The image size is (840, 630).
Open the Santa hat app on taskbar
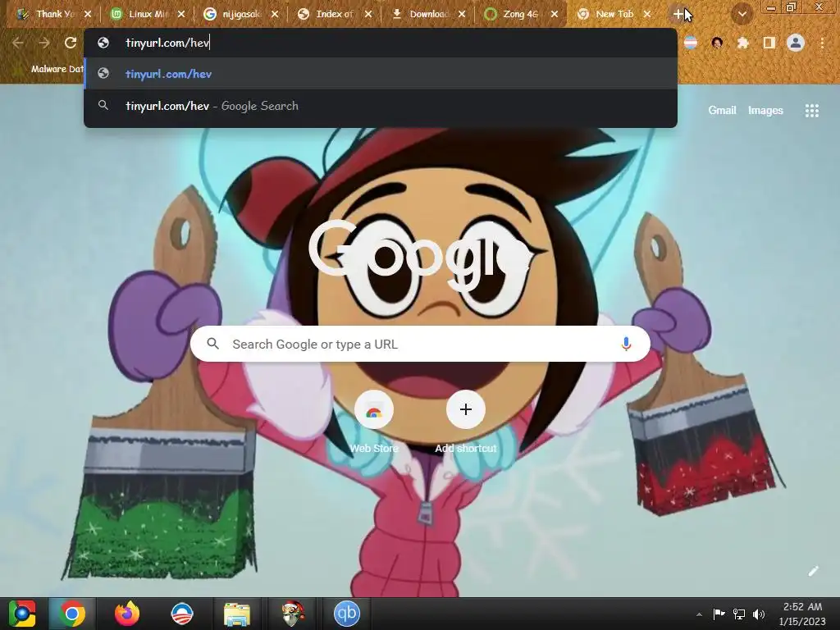pos(292,614)
